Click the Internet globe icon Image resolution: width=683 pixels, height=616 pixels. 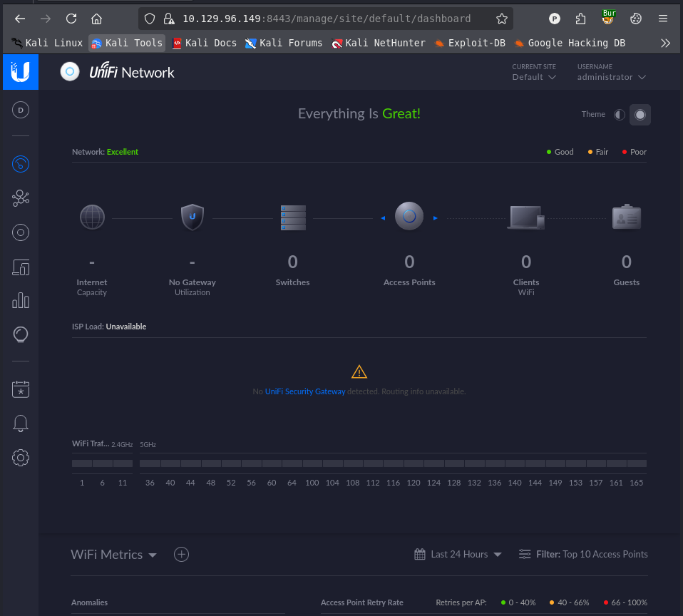[x=92, y=217]
